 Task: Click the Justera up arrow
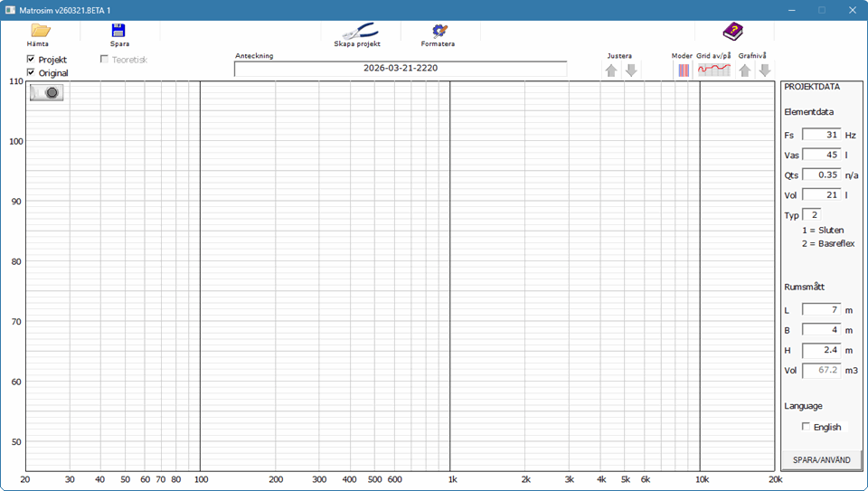click(x=611, y=71)
